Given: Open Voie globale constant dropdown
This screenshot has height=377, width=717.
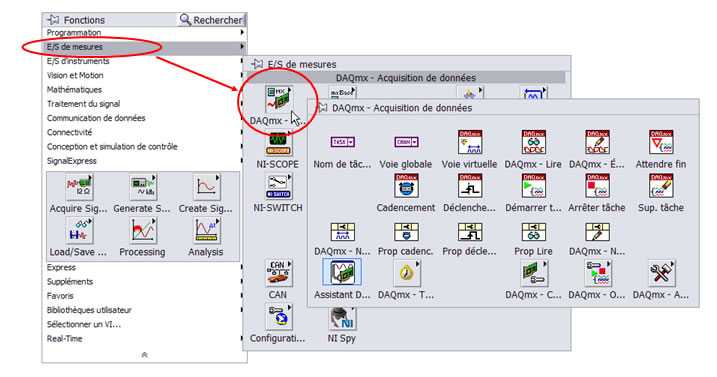Looking at the screenshot, I should pos(414,142).
